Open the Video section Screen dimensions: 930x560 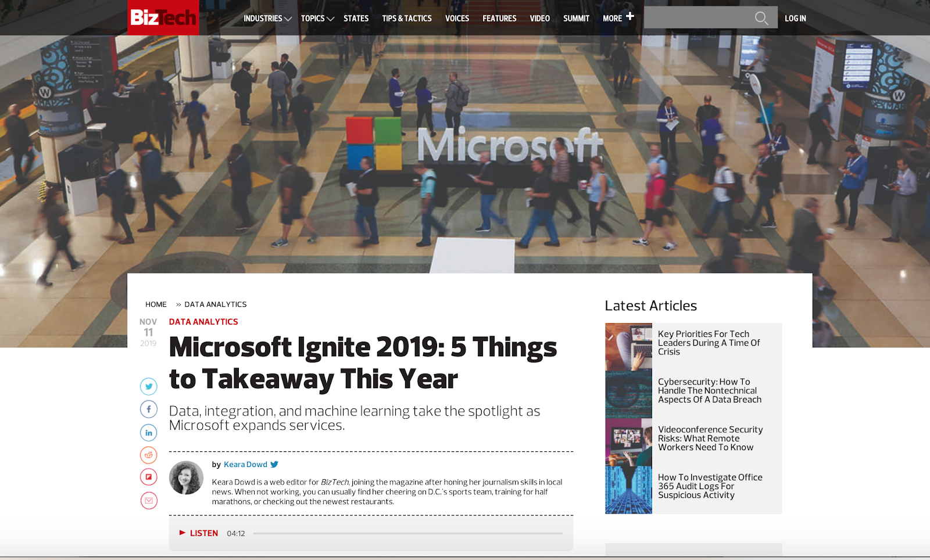coord(540,19)
